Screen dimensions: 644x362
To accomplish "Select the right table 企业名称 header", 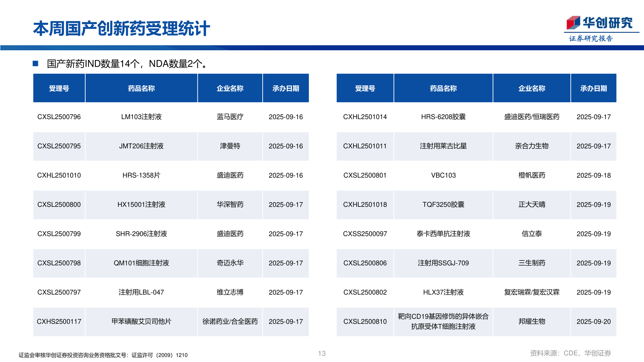I will click(532, 88).
